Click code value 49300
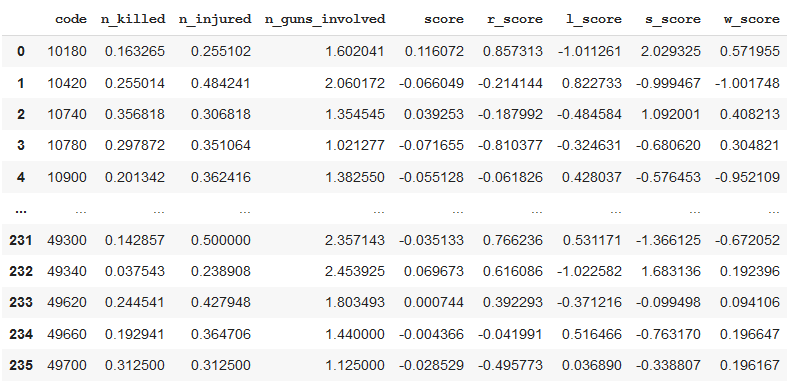This screenshot has height=383, width=794. (67, 240)
